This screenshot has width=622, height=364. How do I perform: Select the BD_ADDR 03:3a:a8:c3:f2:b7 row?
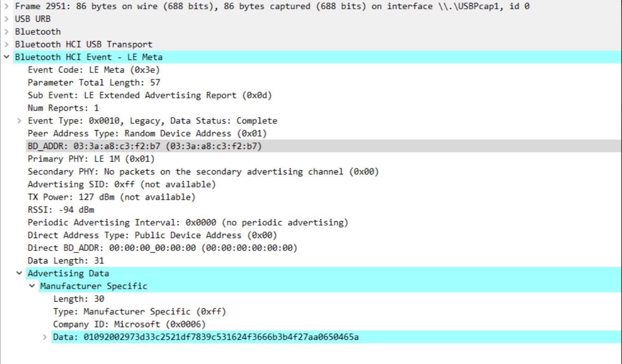[144, 146]
